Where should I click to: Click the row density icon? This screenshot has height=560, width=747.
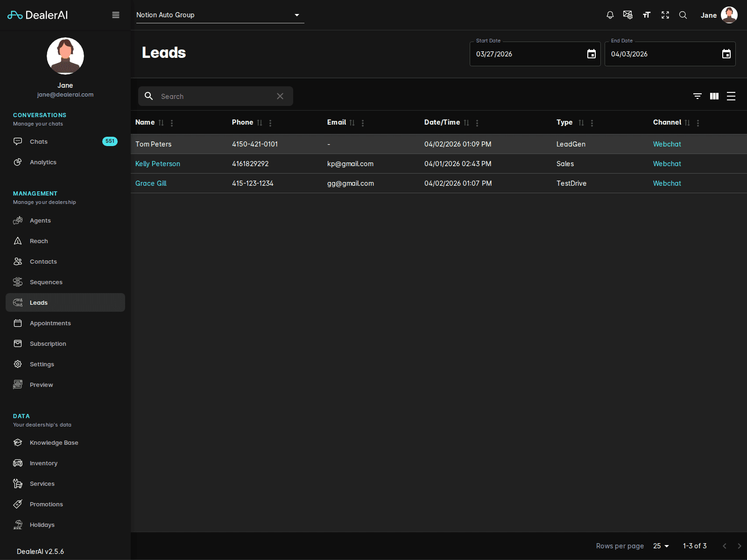click(731, 96)
